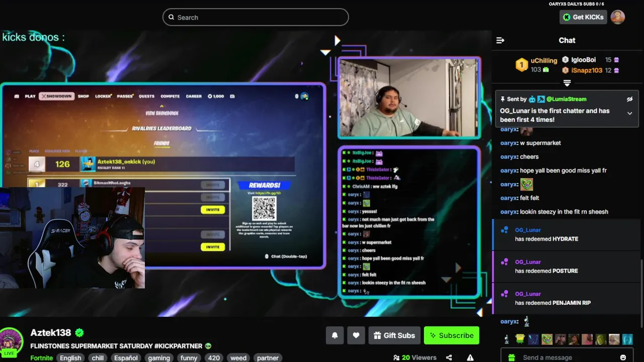Screen dimensions: 644x362
Task: Select the green heart emote in quick emotes
Action: click(x=547, y=339)
